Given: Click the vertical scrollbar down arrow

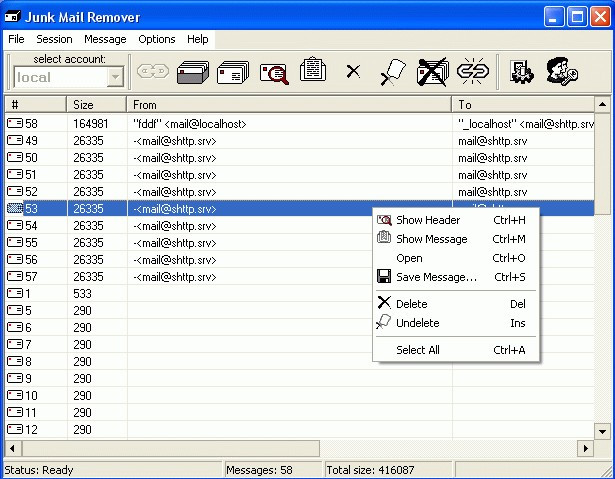Looking at the screenshot, I should click(602, 432).
